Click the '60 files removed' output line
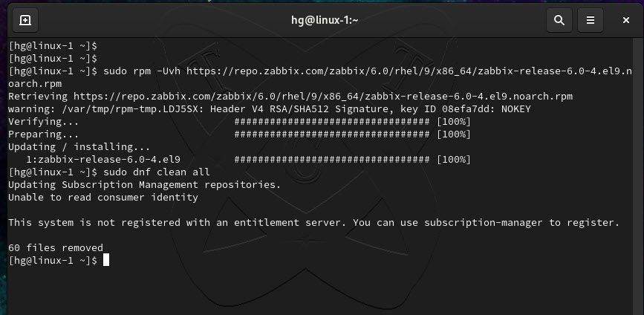 [56, 247]
